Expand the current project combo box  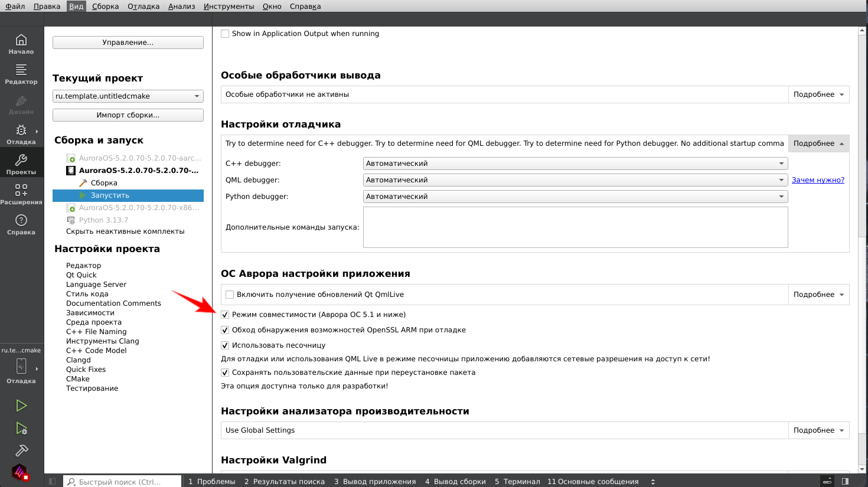pos(128,96)
